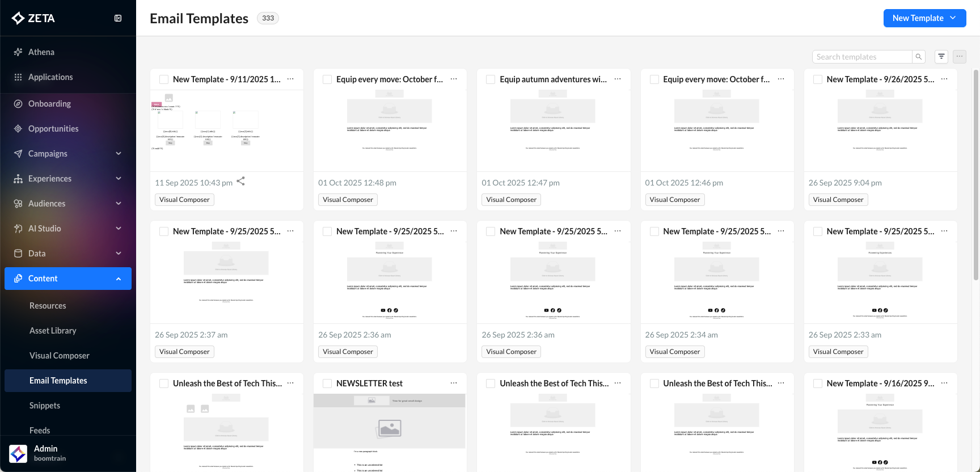Go to Snippets in the sidebar
The image size is (980, 472).
[x=45, y=406]
